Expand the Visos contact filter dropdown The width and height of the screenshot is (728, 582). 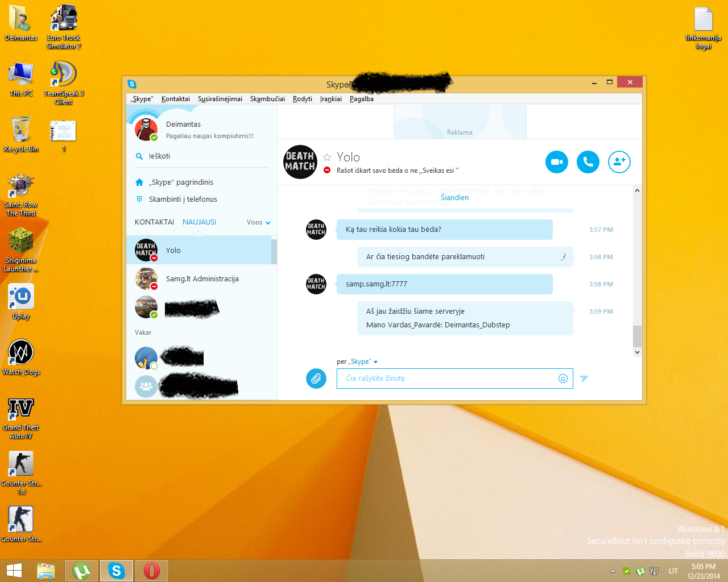[x=259, y=222]
